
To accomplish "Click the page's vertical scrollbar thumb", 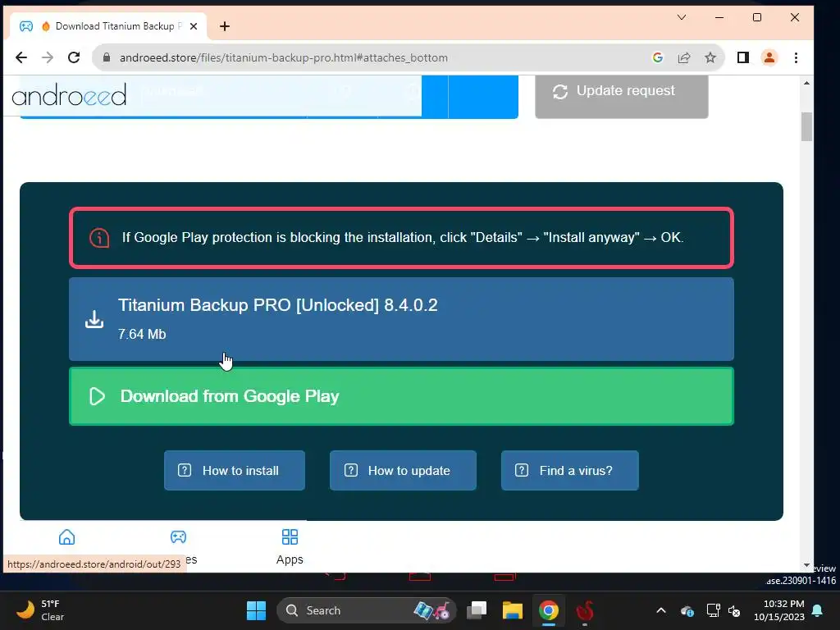I will (x=807, y=126).
